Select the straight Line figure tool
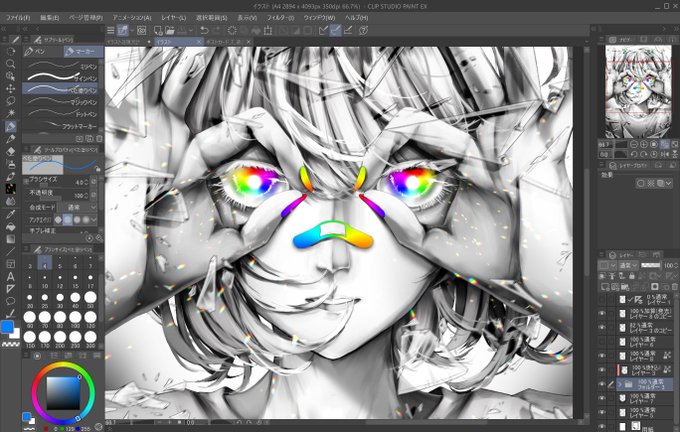Image resolution: width=680 pixels, height=432 pixels. 10,251
